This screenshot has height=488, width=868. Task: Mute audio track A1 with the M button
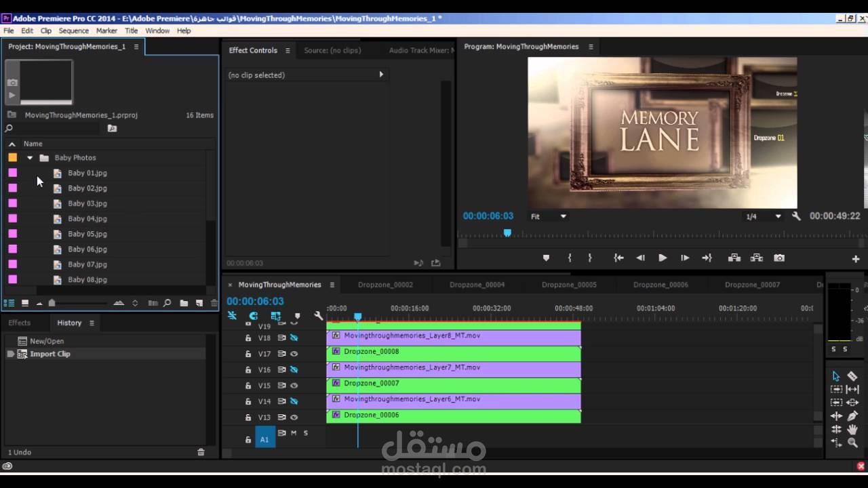pos(294,432)
